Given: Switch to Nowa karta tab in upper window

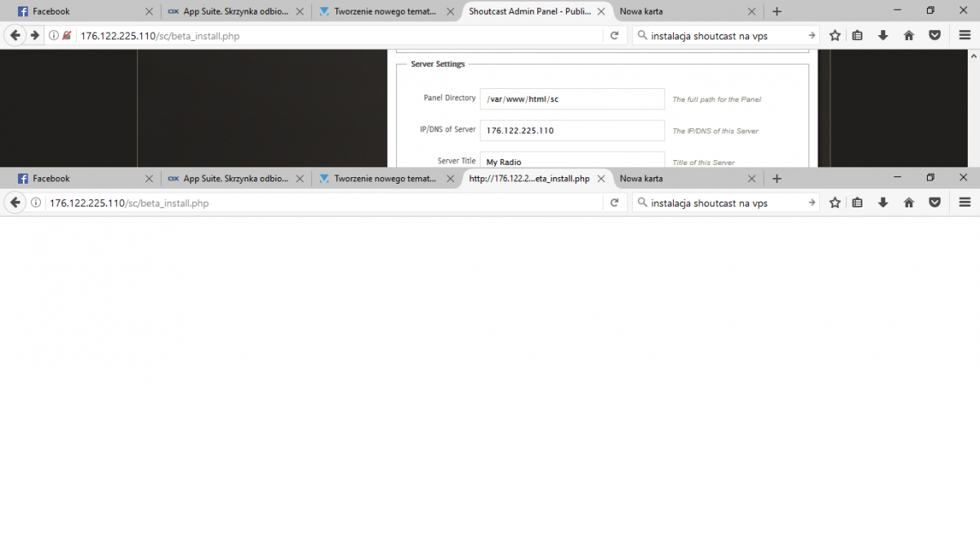Looking at the screenshot, I should pyautogui.click(x=688, y=11).
